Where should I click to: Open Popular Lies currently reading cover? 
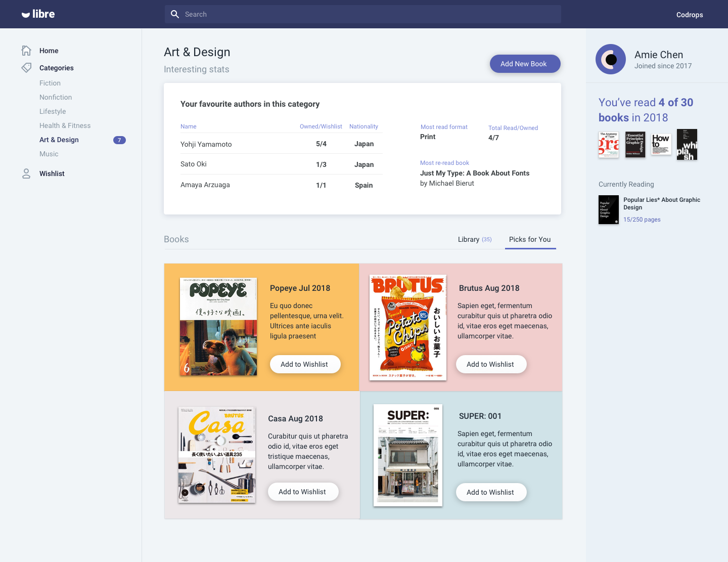point(609,209)
